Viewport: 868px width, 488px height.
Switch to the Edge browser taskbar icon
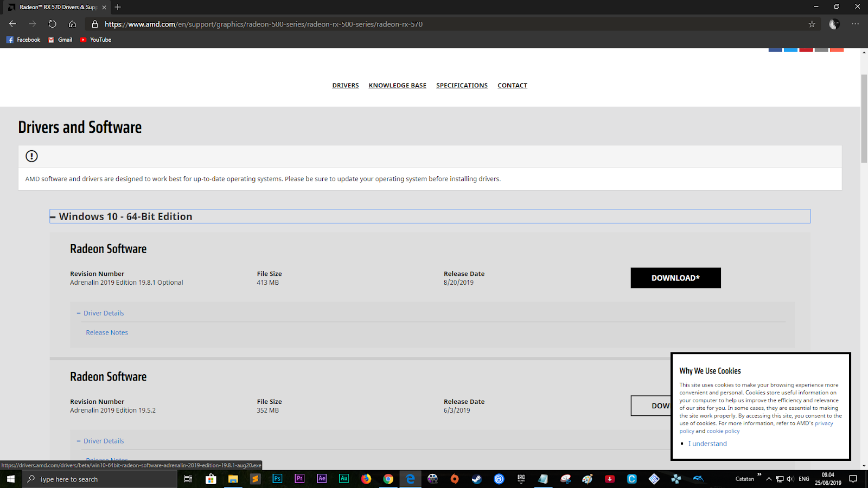point(411,479)
